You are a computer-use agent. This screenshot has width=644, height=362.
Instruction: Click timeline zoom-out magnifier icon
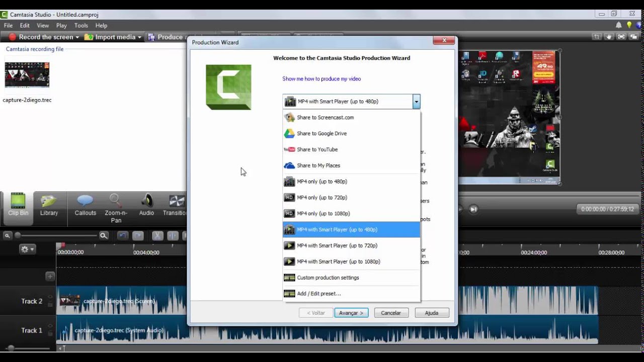tap(7, 235)
